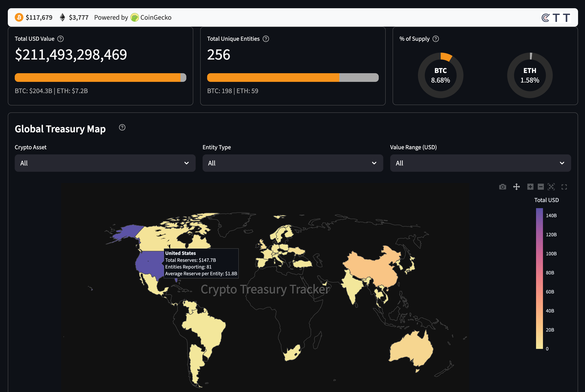The height and width of the screenshot is (392, 585).
Task: Open the Value Range (USD) dropdown
Action: point(480,163)
